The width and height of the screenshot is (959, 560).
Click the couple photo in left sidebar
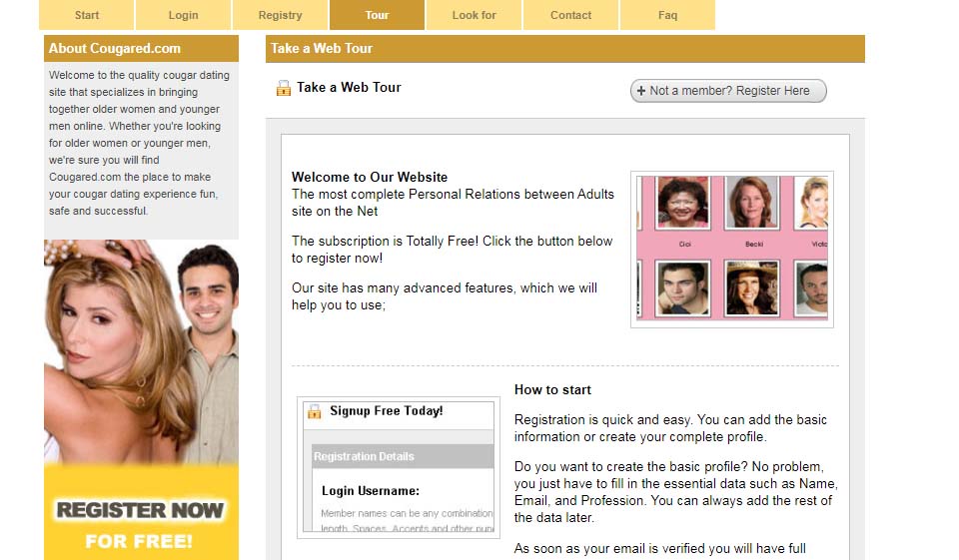[141, 349]
